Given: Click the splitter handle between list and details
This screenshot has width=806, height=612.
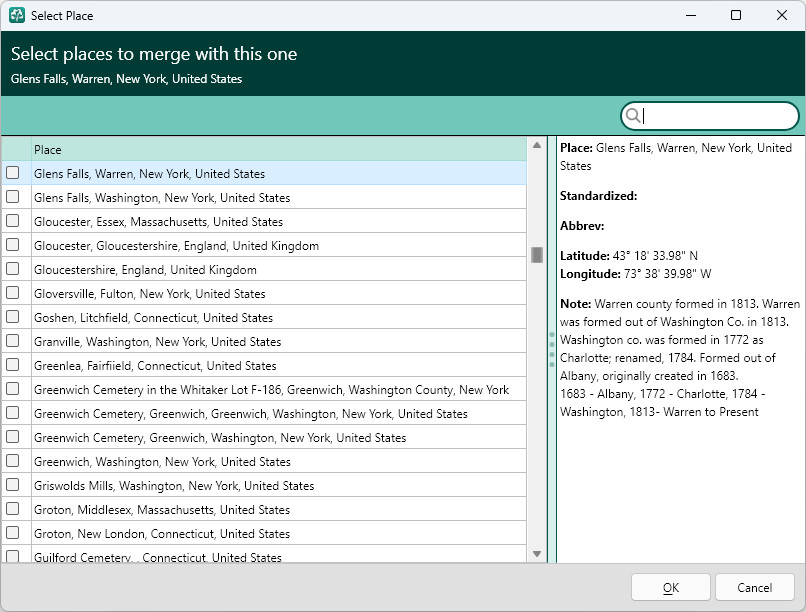Looking at the screenshot, I should 552,349.
